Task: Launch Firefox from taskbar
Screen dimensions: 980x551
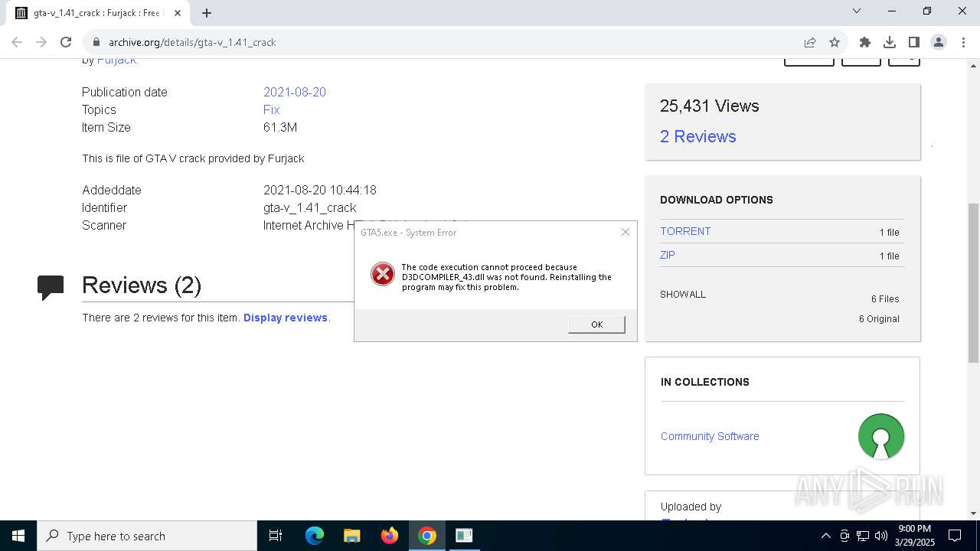Action: 390,536
